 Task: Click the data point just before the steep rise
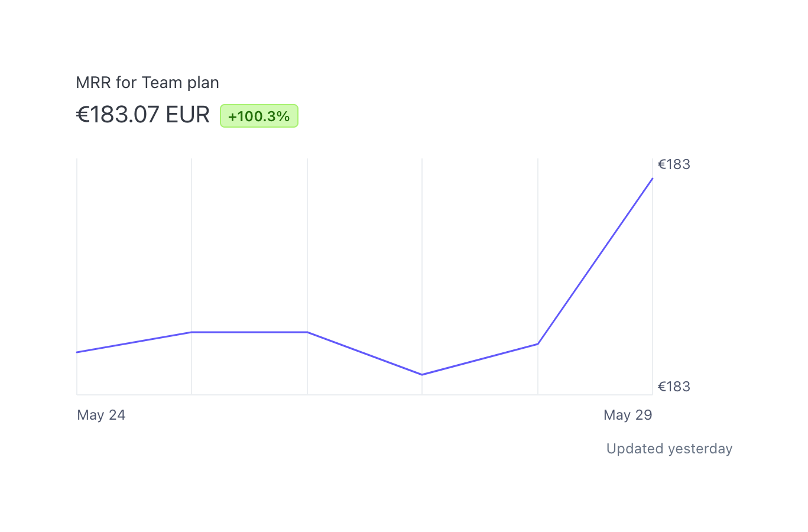[x=538, y=343]
